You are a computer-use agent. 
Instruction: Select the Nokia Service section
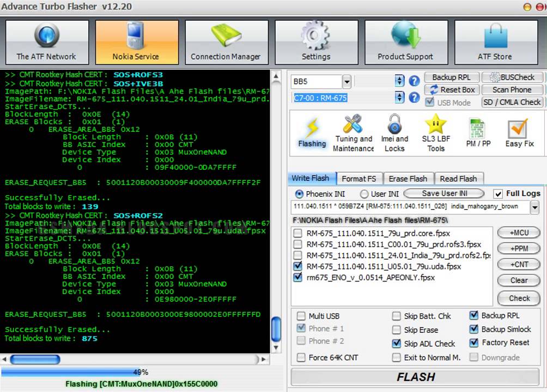[137, 42]
